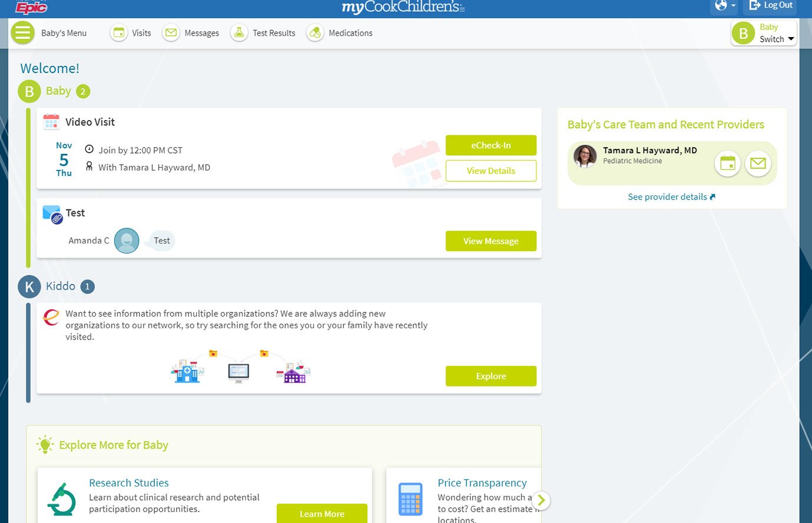This screenshot has height=523, width=812.
Task: Click the Explore button
Action: point(490,376)
